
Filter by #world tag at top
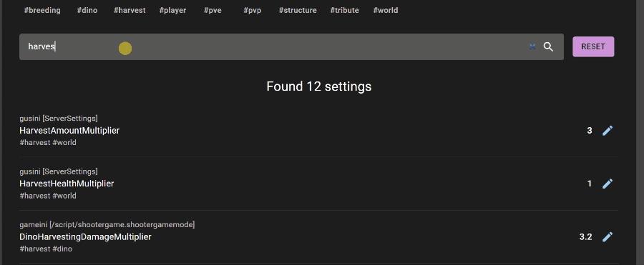(x=386, y=10)
